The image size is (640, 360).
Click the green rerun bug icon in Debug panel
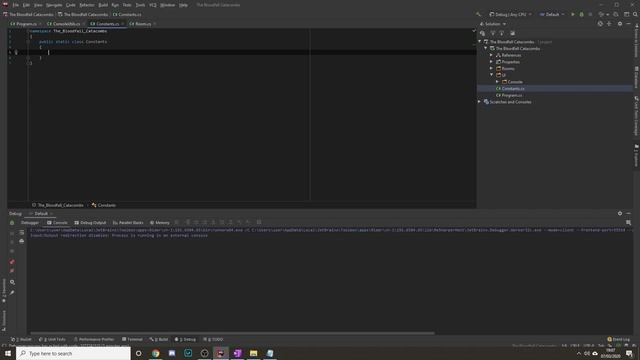[x=12, y=223]
